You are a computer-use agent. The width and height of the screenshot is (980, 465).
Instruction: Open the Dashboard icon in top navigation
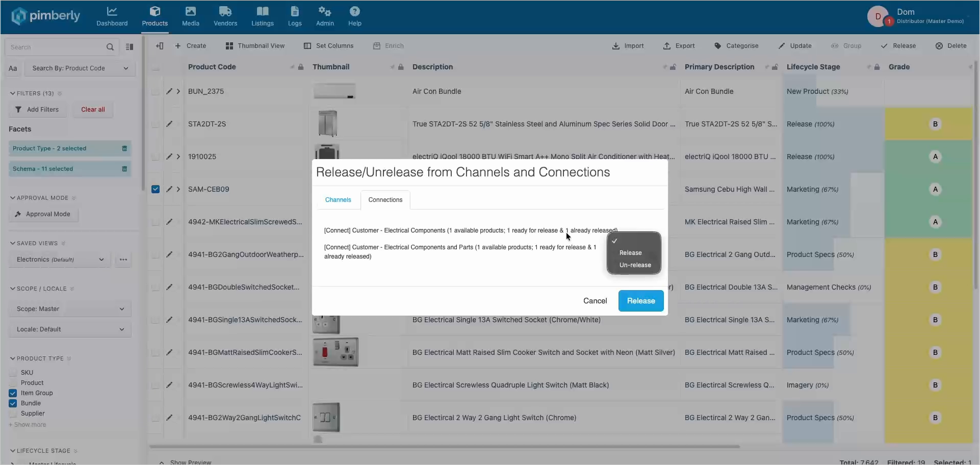pyautogui.click(x=112, y=11)
